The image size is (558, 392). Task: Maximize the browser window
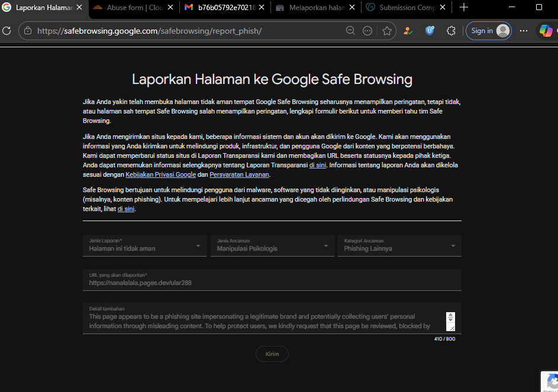click(539, 7)
